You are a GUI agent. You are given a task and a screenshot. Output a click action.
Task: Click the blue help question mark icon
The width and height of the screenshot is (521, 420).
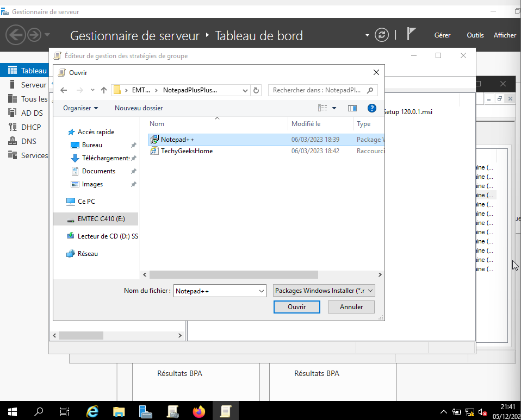point(372,108)
